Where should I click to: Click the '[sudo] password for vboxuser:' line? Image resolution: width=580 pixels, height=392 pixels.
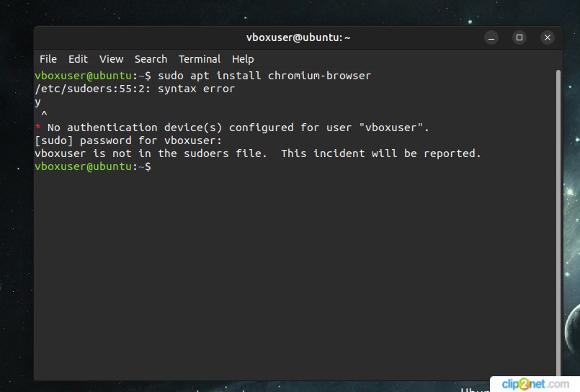pyautogui.click(x=128, y=141)
